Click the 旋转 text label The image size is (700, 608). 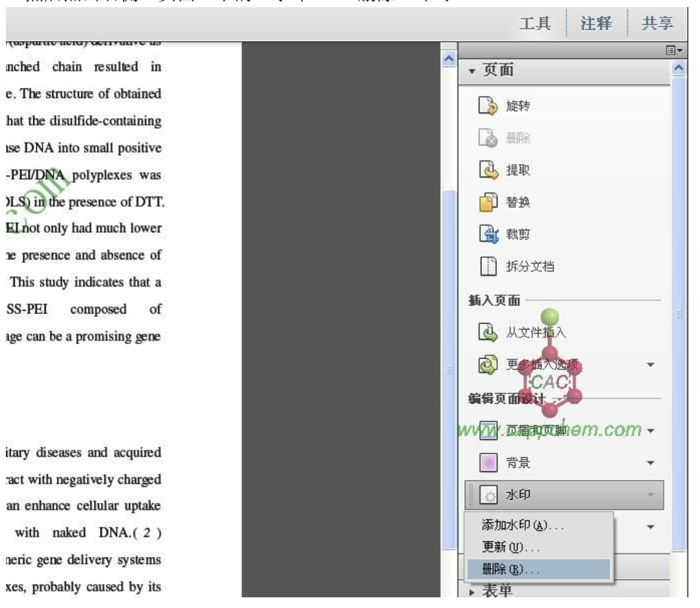[x=518, y=106]
